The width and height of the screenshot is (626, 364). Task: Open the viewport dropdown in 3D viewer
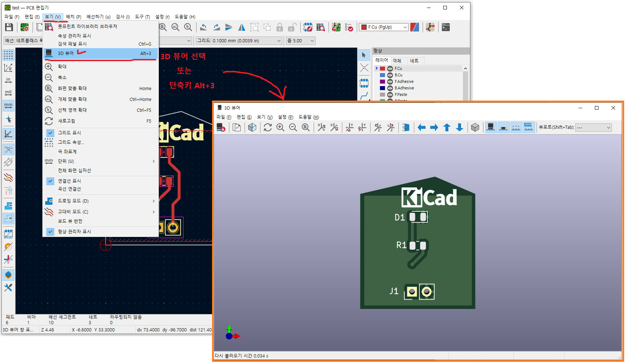[x=594, y=127]
